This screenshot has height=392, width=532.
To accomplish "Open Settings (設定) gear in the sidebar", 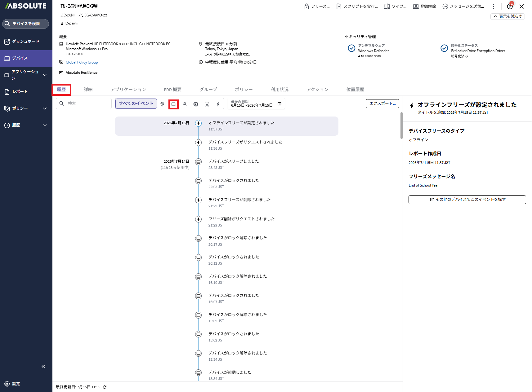I will (12, 384).
